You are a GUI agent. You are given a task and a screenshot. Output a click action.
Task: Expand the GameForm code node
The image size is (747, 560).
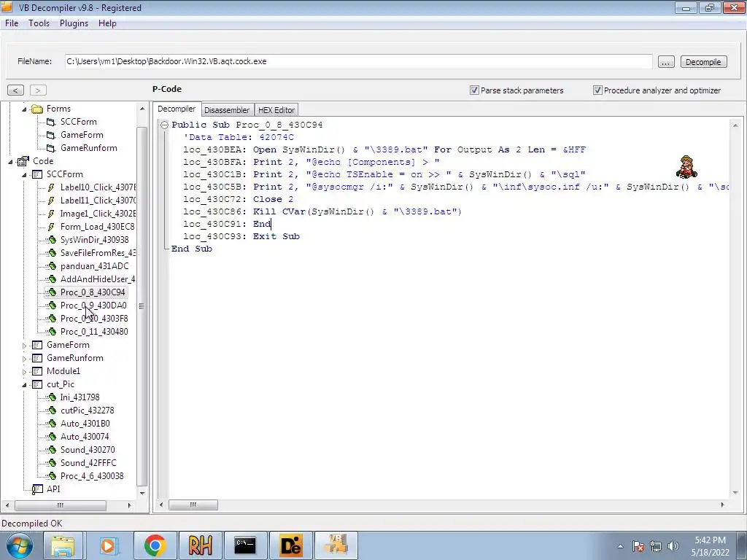24,345
